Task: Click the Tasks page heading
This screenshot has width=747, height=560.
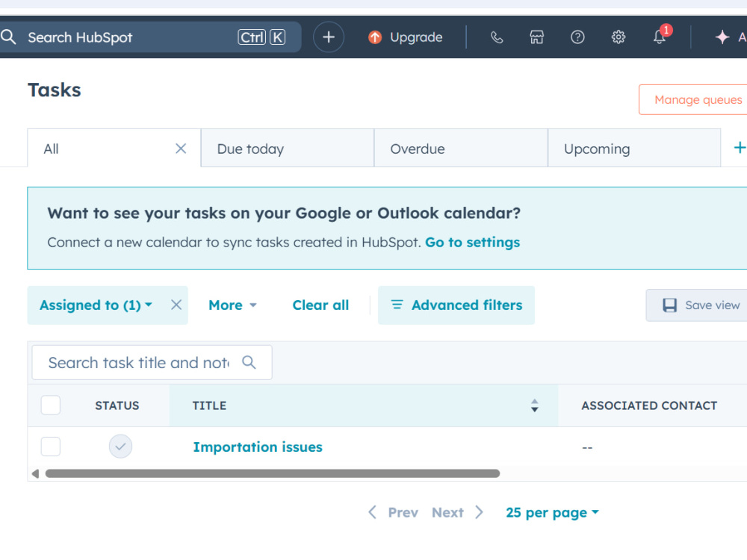Action: pyautogui.click(x=55, y=90)
